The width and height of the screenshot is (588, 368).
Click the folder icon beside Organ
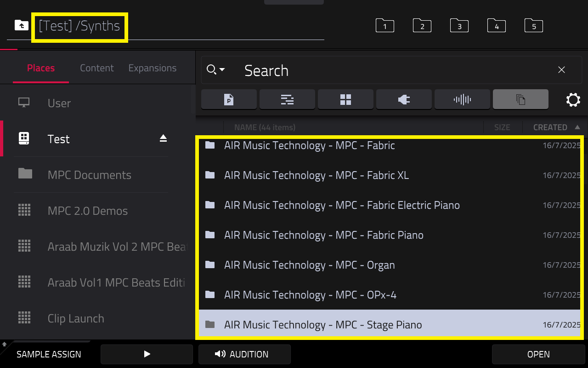(210, 264)
